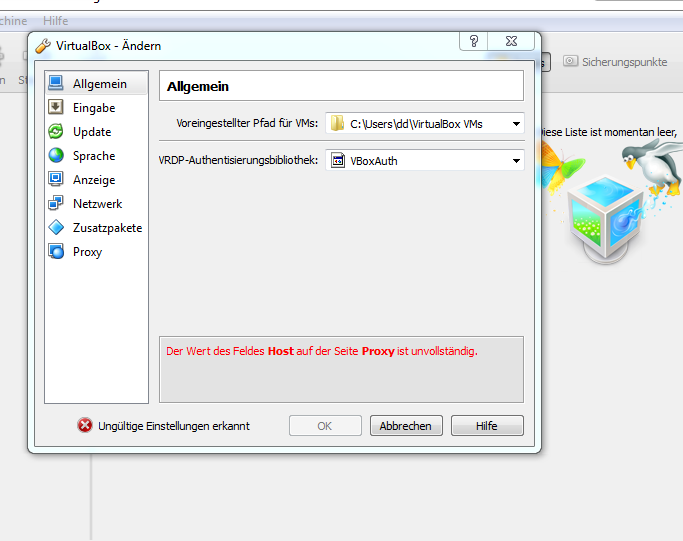683x541 pixels.
Task: Open the Proxy settings icon
Action: (56, 251)
